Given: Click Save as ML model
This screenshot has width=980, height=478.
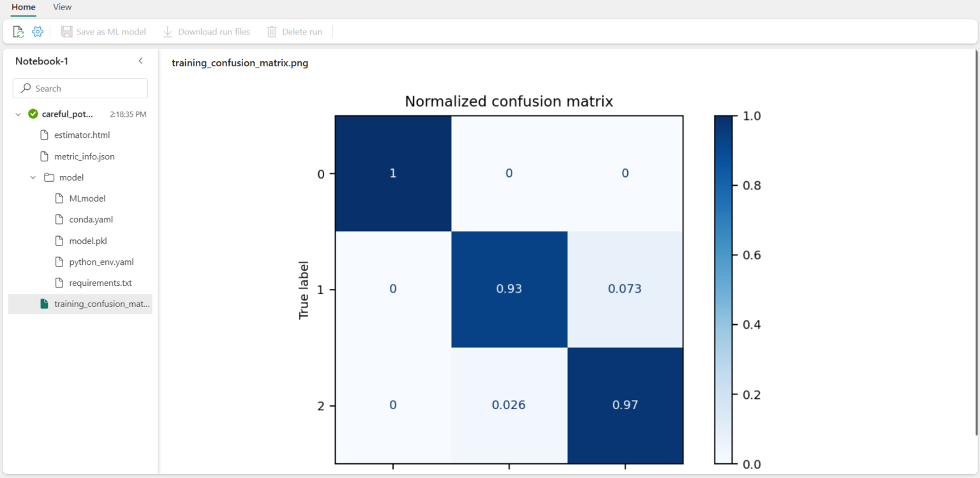Looking at the screenshot, I should coord(110,31).
